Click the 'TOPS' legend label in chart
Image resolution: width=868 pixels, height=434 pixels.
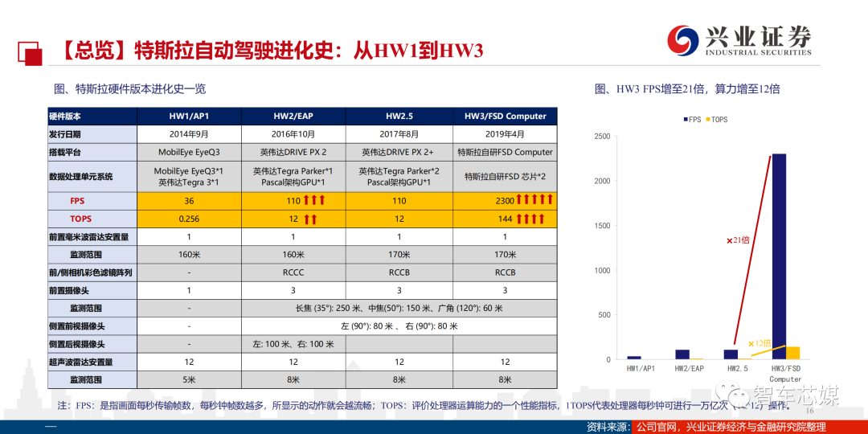pyautogui.click(x=719, y=119)
